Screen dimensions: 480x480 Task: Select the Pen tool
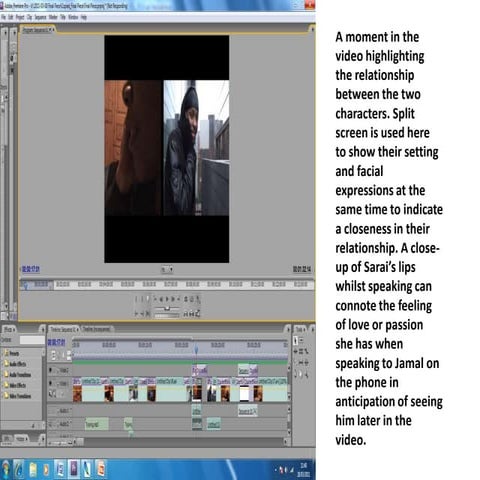click(296, 373)
